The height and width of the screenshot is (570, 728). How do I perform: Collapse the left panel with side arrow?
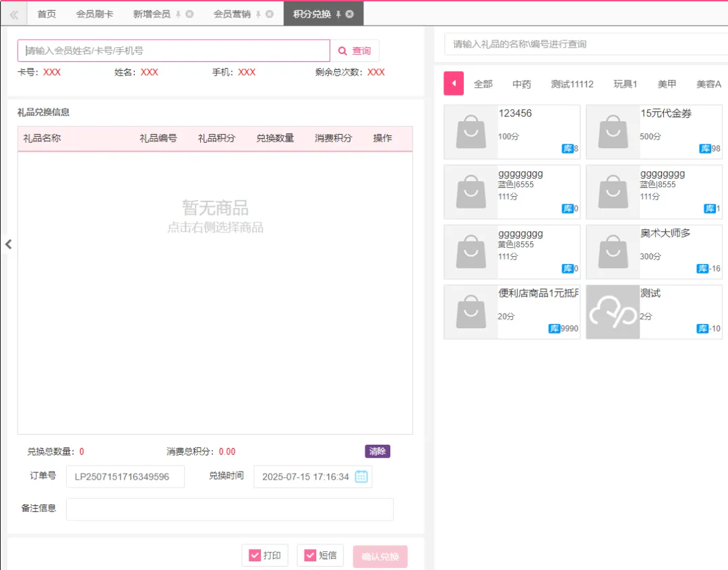pos(8,245)
